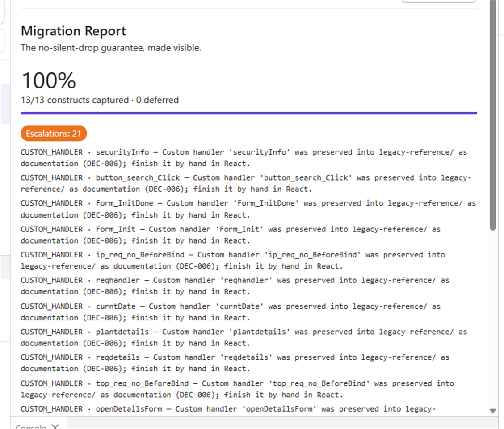Select the ip_req_no_BeforeBind handler entry

pyautogui.click(x=233, y=261)
